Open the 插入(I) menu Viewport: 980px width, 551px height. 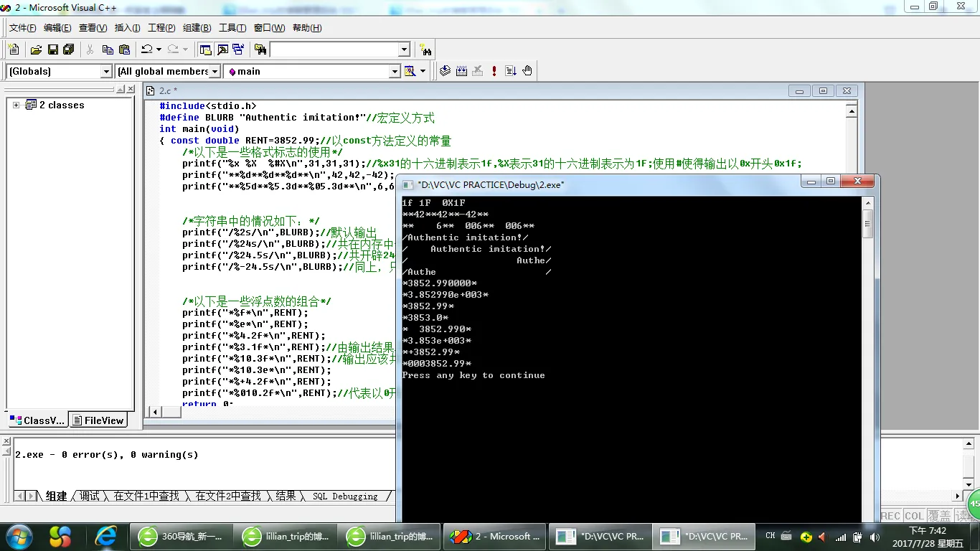pyautogui.click(x=127, y=28)
